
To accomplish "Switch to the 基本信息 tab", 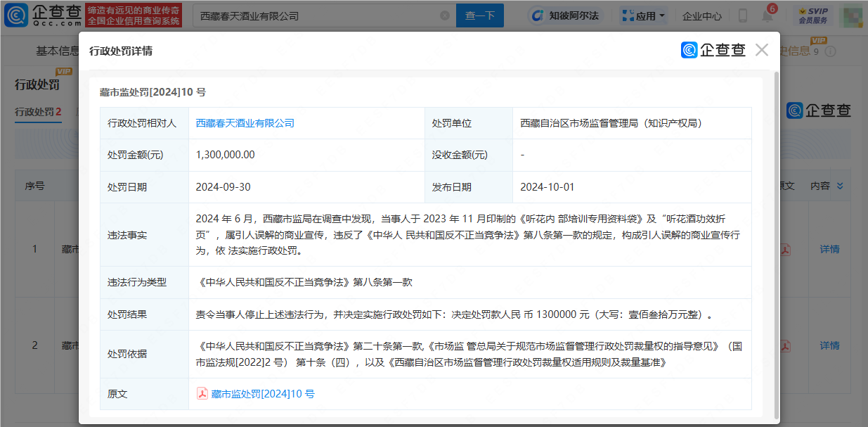I will click(x=58, y=51).
